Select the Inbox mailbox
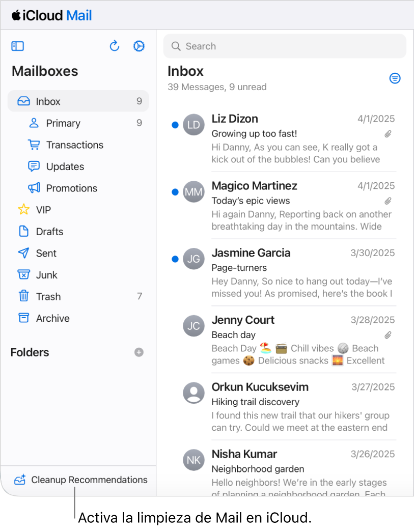Screen dimensions: 416x532 (78, 101)
